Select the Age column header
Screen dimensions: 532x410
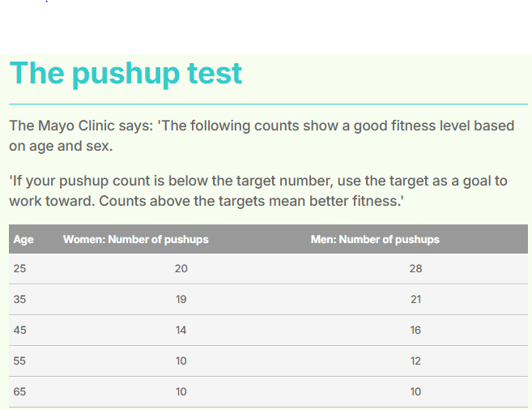23,239
